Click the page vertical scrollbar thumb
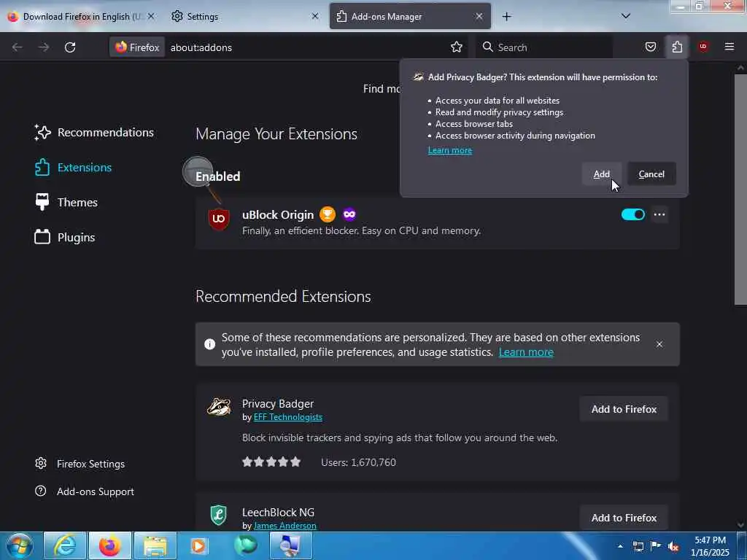747x560 pixels. tap(740, 190)
